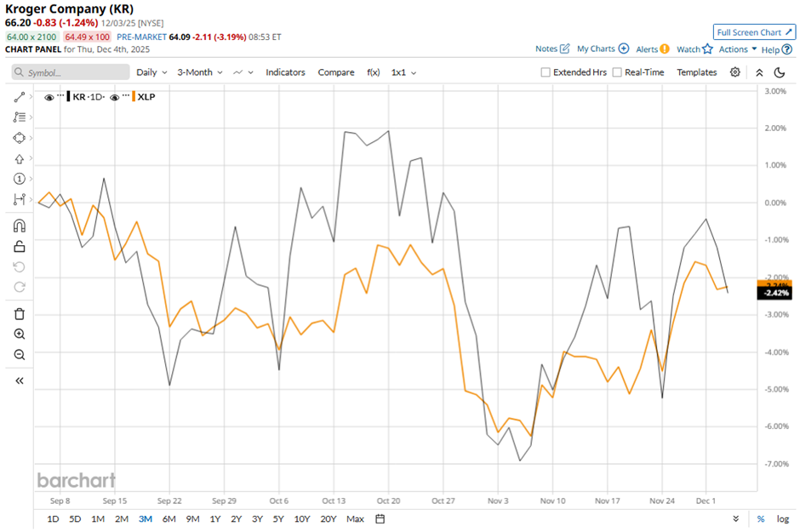Image resolution: width=800 pixels, height=532 pixels.
Task: Click the -2.42% KR value label
Action: [x=774, y=294]
